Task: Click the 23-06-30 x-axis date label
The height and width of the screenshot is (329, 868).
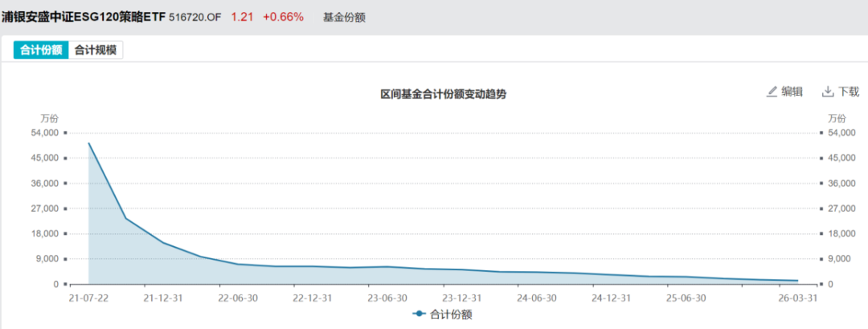Action: [387, 298]
